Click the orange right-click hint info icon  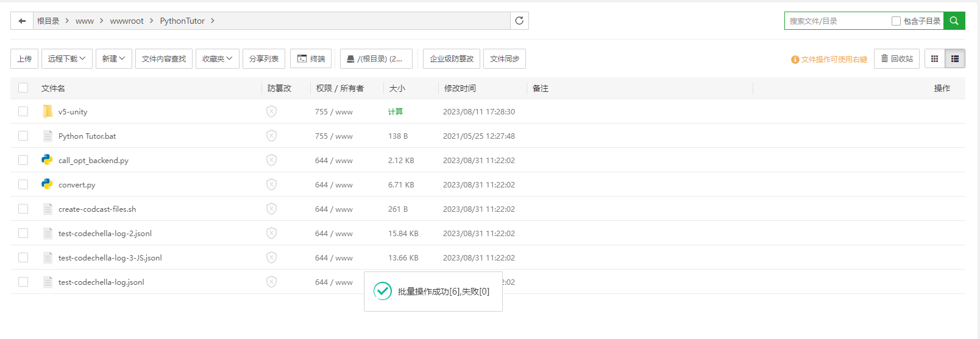click(x=795, y=60)
